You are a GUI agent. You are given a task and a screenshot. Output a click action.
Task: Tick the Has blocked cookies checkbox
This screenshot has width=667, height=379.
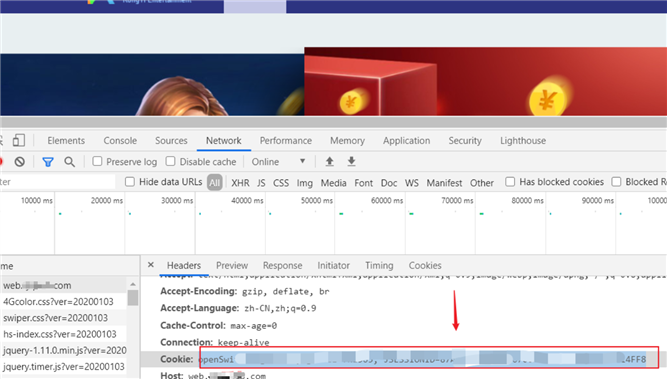pyautogui.click(x=510, y=182)
